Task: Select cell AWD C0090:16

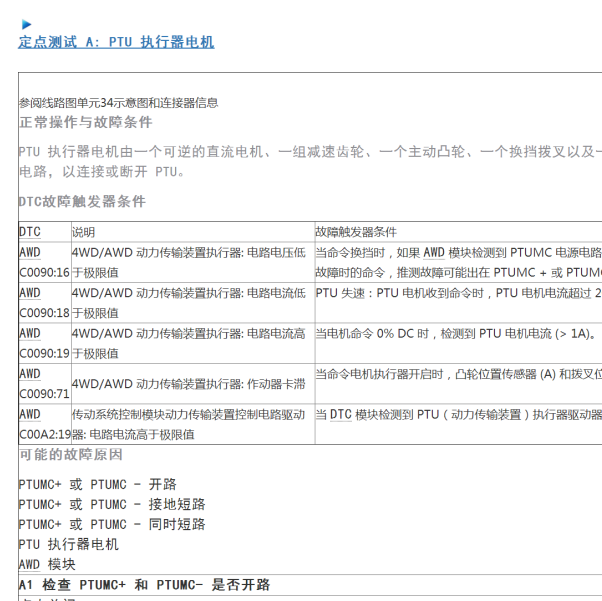Action: [x=45, y=262]
